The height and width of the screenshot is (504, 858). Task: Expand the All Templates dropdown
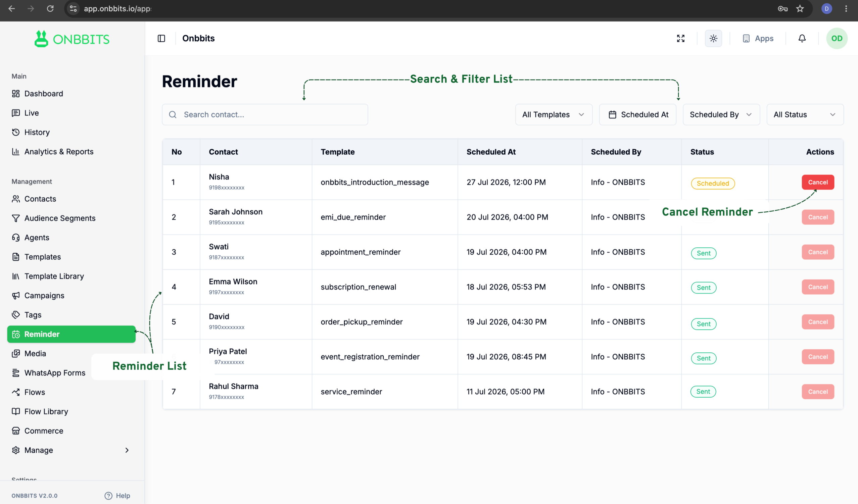click(554, 115)
